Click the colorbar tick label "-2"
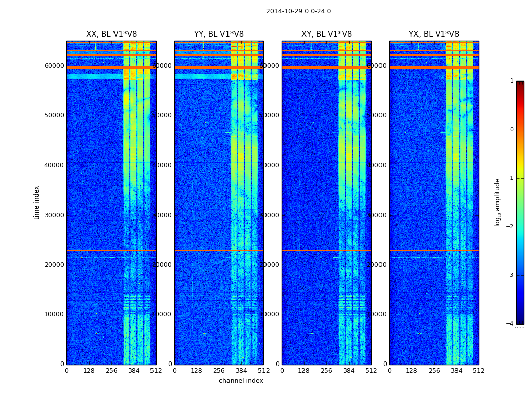 click(x=511, y=227)
